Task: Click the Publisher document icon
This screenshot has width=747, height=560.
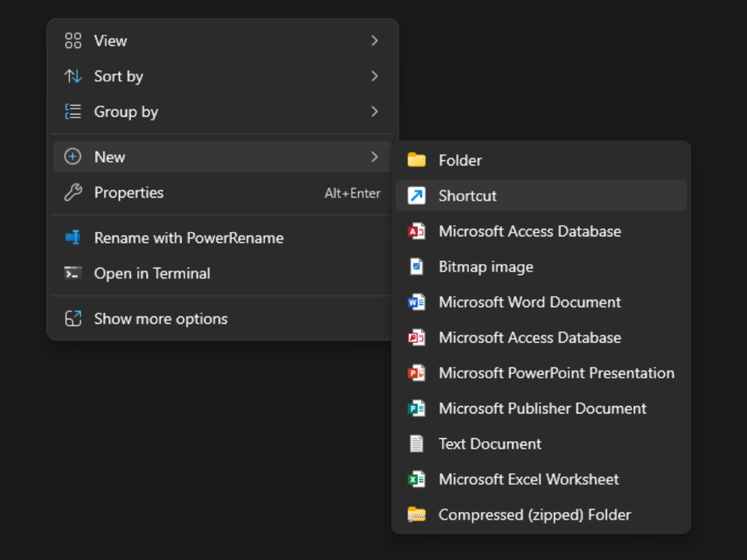Action: point(416,409)
